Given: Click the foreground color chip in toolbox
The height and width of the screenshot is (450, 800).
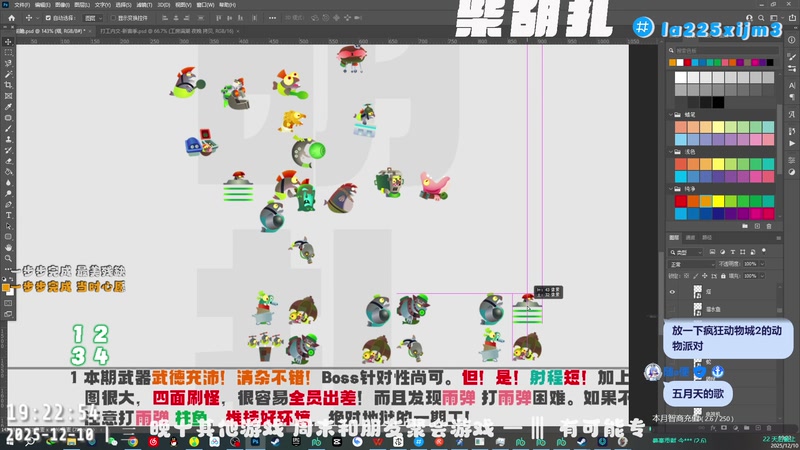Looking at the screenshot, I should [x=6, y=288].
